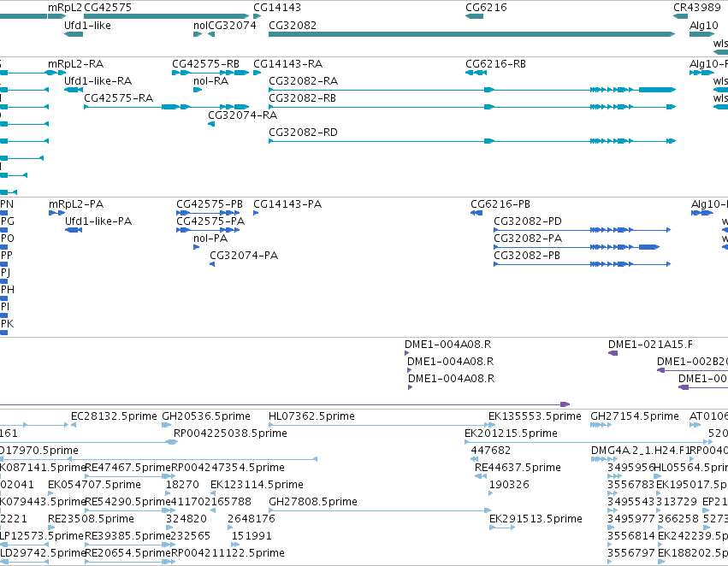This screenshot has height=566, width=728.
Task: Click the 151991 EST label
Action: coord(252,536)
